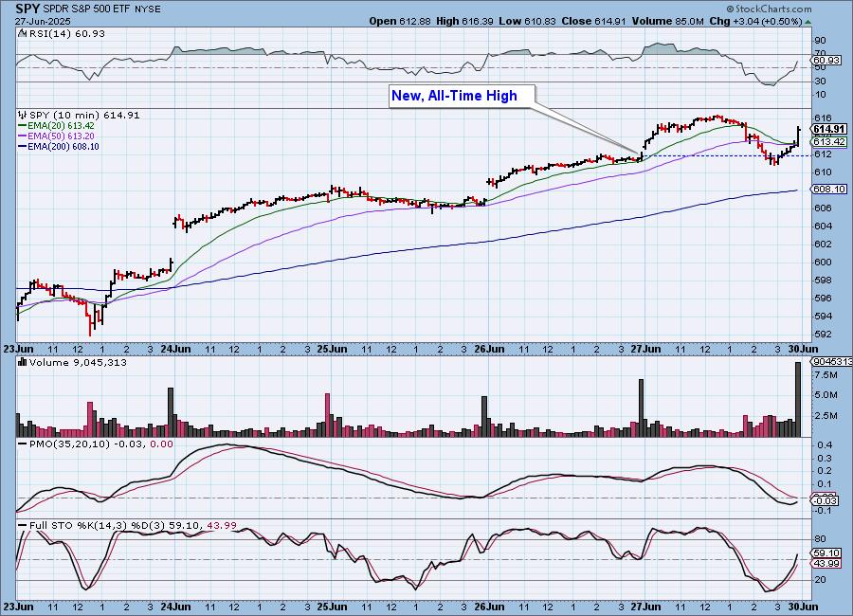Image resolution: width=853 pixels, height=616 pixels.
Task: Click the EMA(50) 613.20 legend text
Action: click(x=61, y=136)
